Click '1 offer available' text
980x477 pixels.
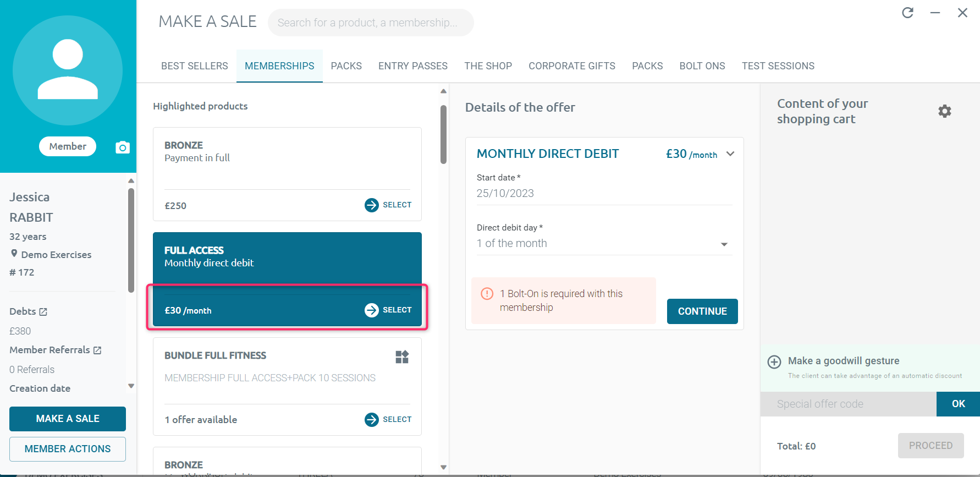(201, 420)
